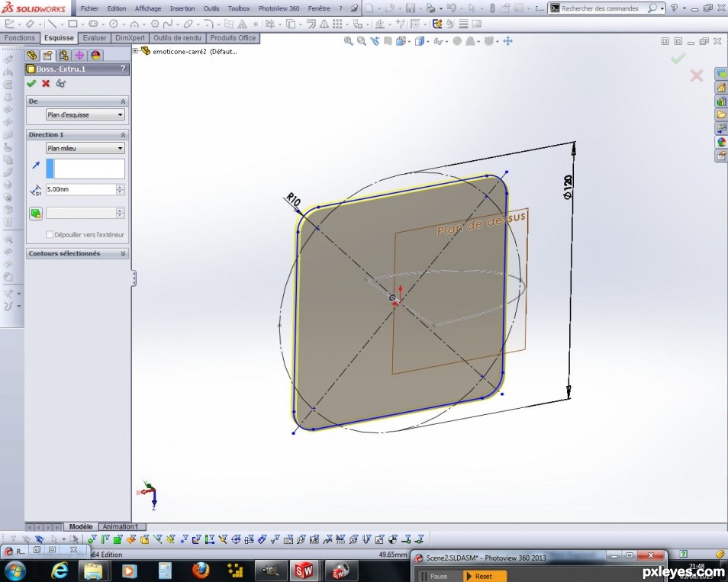Accept the sketch with the corner green checkmark
Screen dimensions: 728x582
678,59
